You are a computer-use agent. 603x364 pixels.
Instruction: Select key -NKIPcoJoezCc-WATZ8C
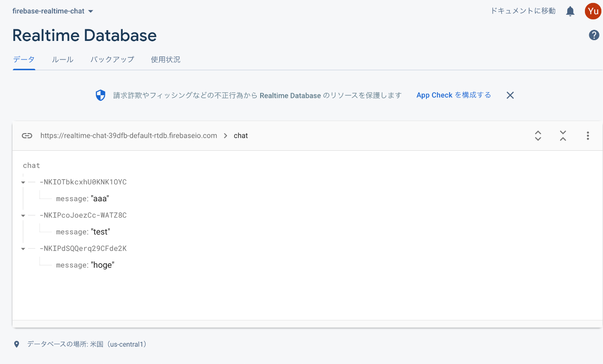pos(83,215)
